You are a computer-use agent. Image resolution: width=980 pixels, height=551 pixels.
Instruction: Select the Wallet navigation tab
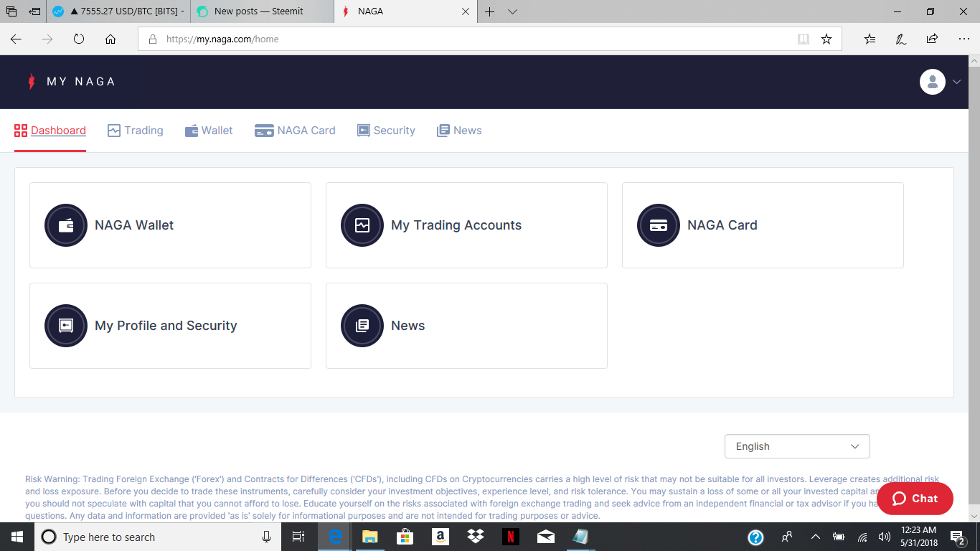pos(209,130)
